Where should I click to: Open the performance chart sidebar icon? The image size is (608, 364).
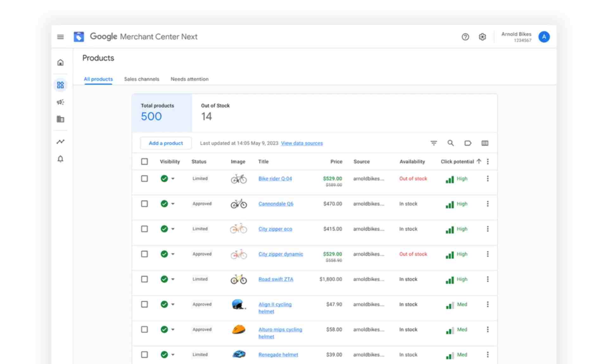click(x=60, y=141)
